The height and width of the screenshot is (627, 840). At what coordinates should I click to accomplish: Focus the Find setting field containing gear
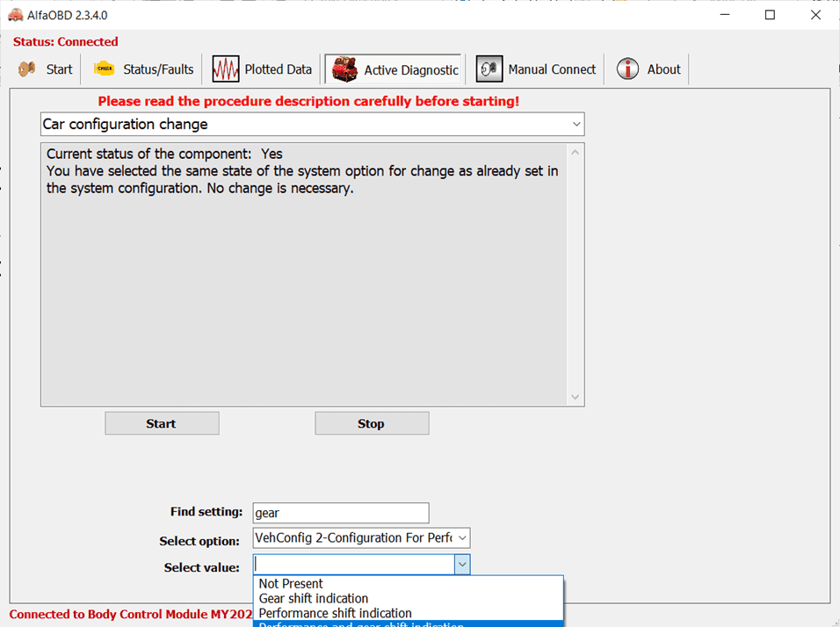[341, 513]
